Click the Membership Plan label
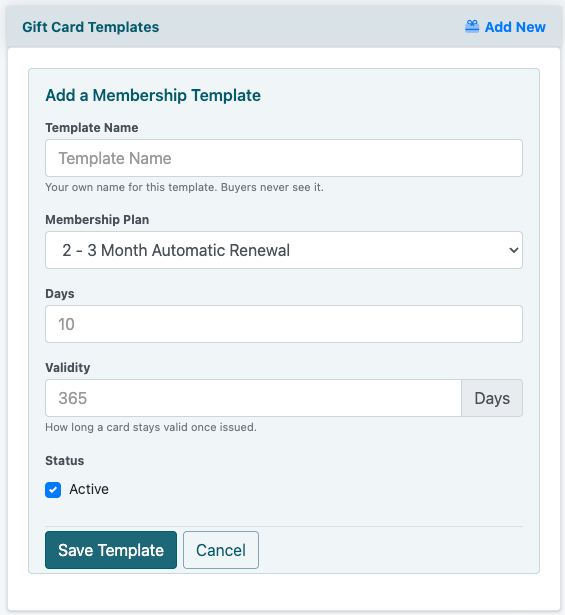 (x=97, y=220)
